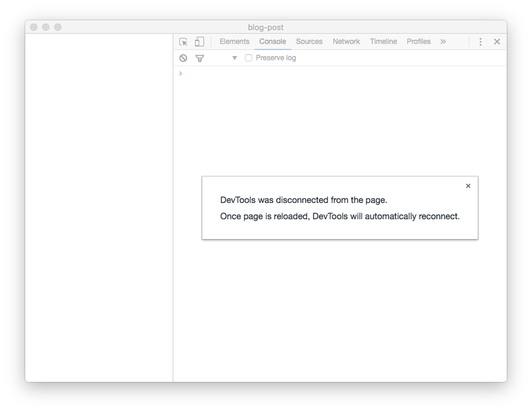This screenshot has height=412, width=532.
Task: Close the blog-post window
Action: [x=34, y=27]
